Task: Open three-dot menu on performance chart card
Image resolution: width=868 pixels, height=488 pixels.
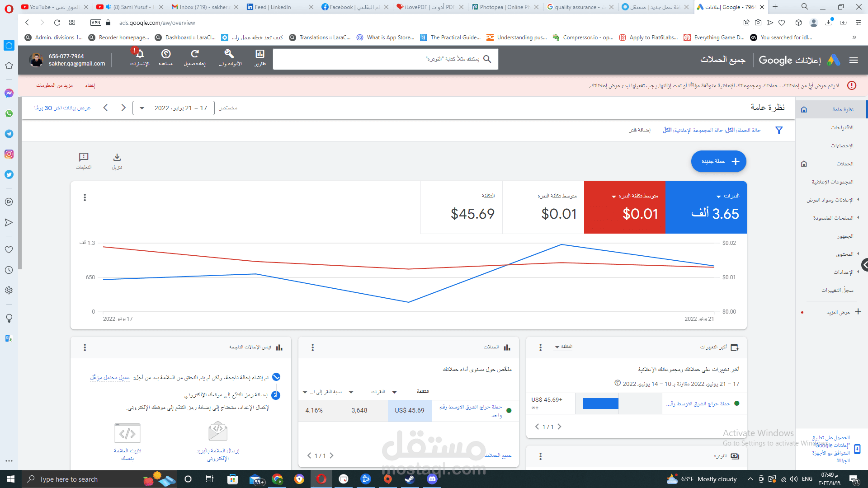Action: 85,197
